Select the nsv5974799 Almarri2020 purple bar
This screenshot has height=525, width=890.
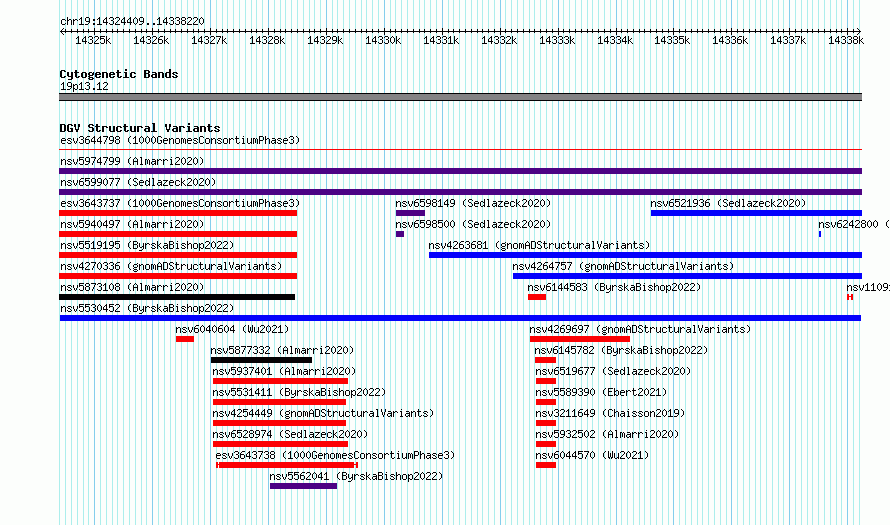click(x=460, y=171)
